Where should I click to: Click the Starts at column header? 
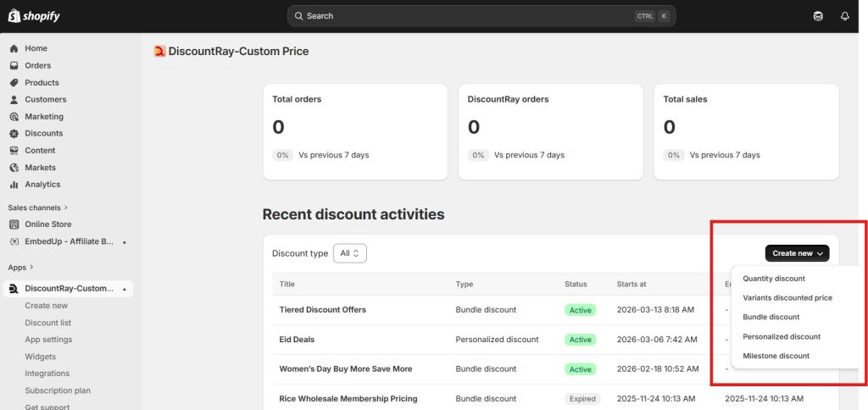(x=631, y=284)
